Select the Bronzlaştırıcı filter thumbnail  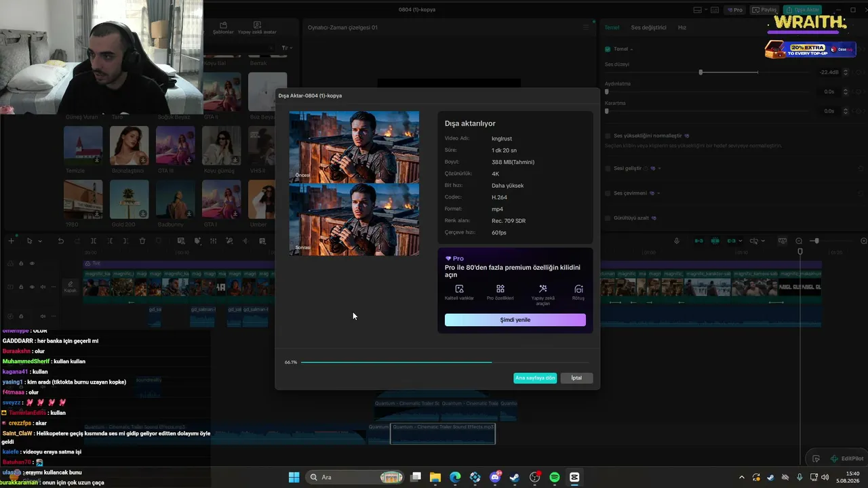pos(129,146)
